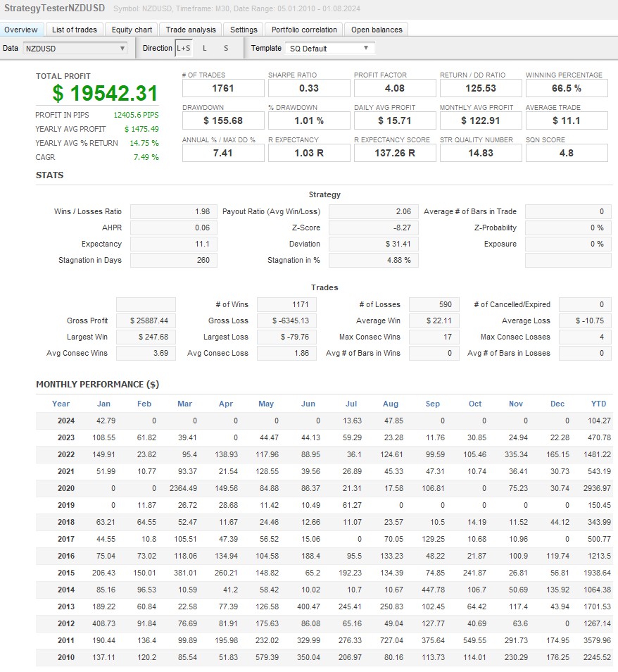Click the Average Trade value $ 11.1
Image resolution: width=618 pixels, height=672 pixels.
coord(567,121)
